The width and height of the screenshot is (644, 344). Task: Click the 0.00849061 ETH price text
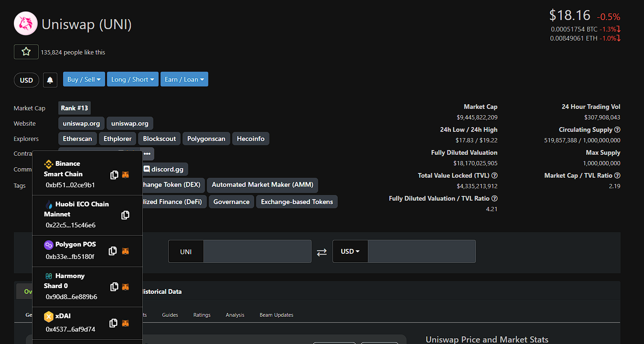574,38
